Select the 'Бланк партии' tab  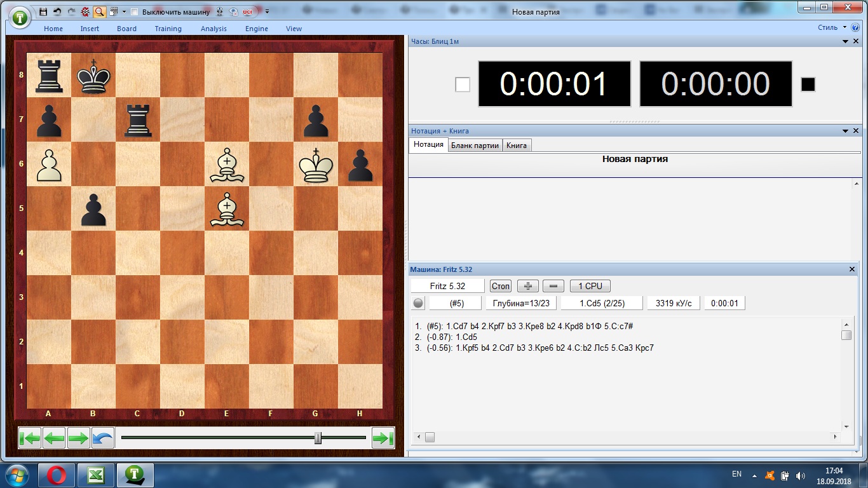(475, 146)
